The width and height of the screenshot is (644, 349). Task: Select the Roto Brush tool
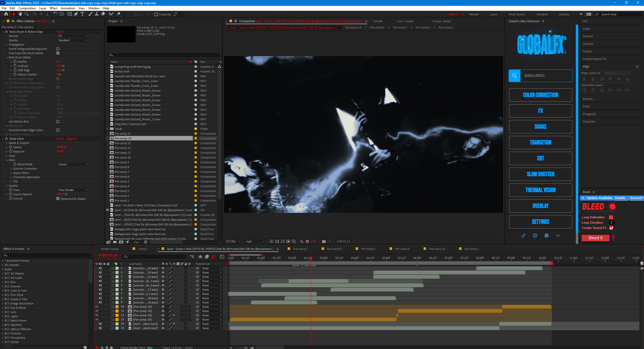pyautogui.click(x=111, y=14)
